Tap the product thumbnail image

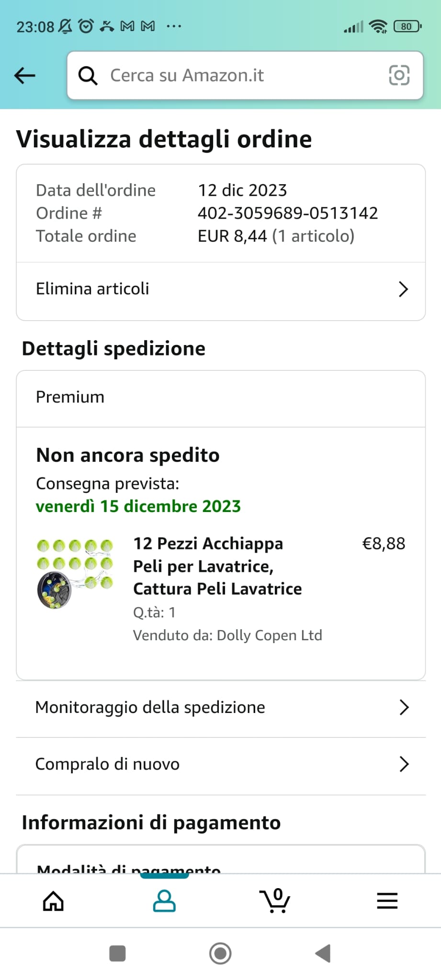tap(75, 574)
